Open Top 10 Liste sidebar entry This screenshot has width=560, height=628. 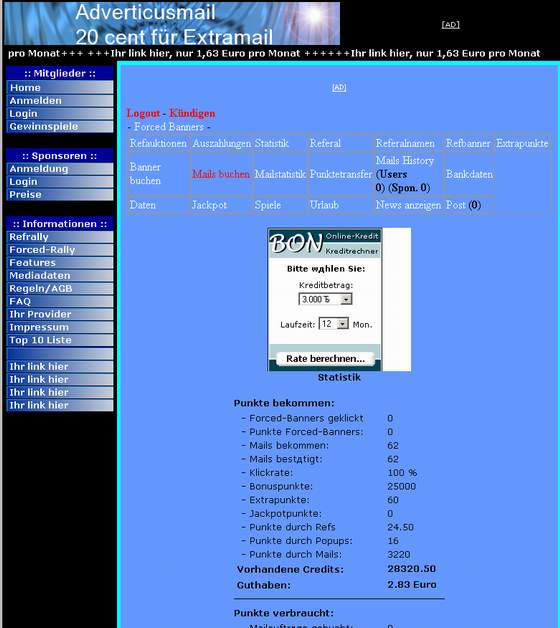pos(60,340)
